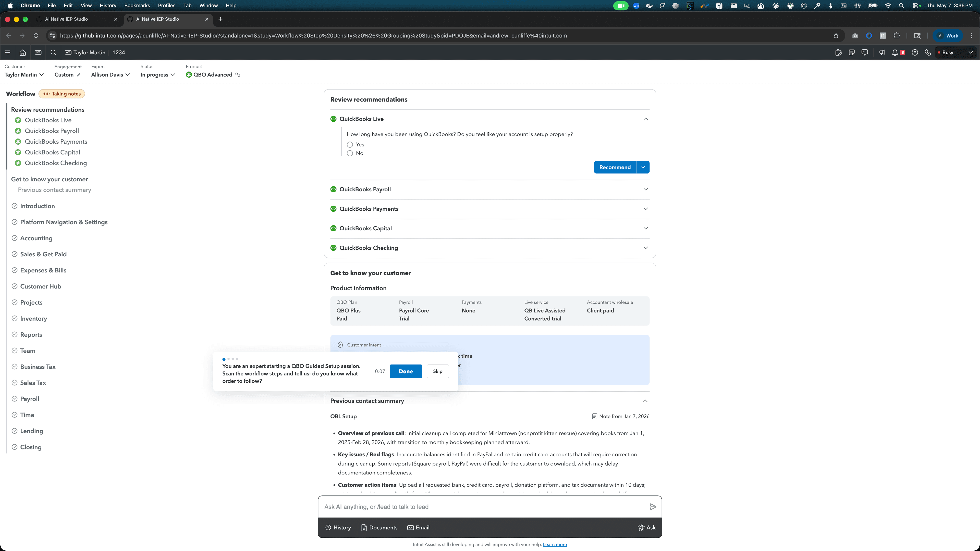Click the Wi-Fi icon in menu bar

click(x=888, y=6)
